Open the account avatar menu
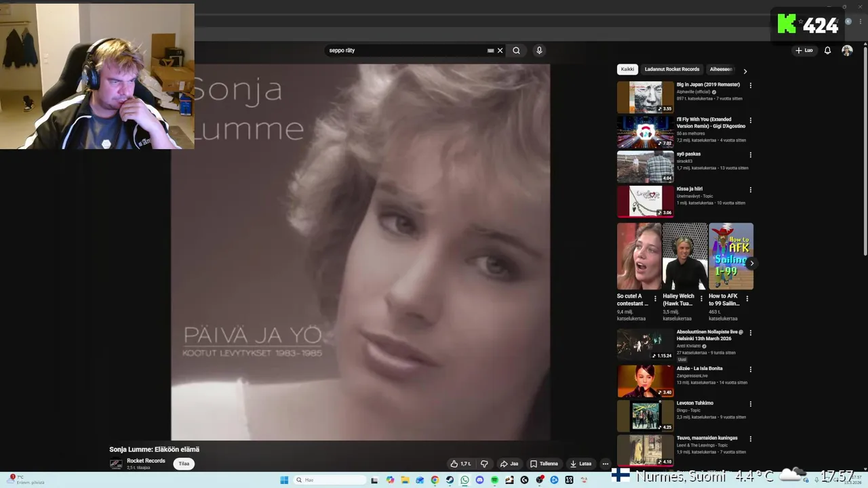This screenshot has height=488, width=868. pyautogui.click(x=847, y=50)
